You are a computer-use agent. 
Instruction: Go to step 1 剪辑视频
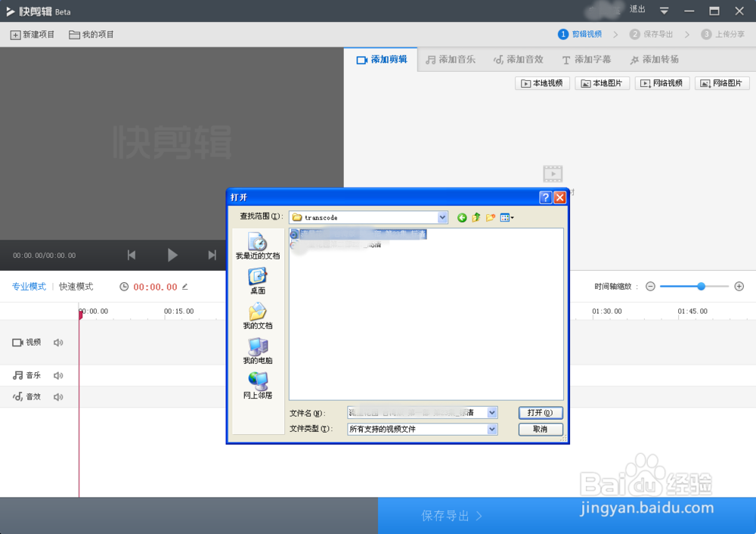[x=580, y=34]
